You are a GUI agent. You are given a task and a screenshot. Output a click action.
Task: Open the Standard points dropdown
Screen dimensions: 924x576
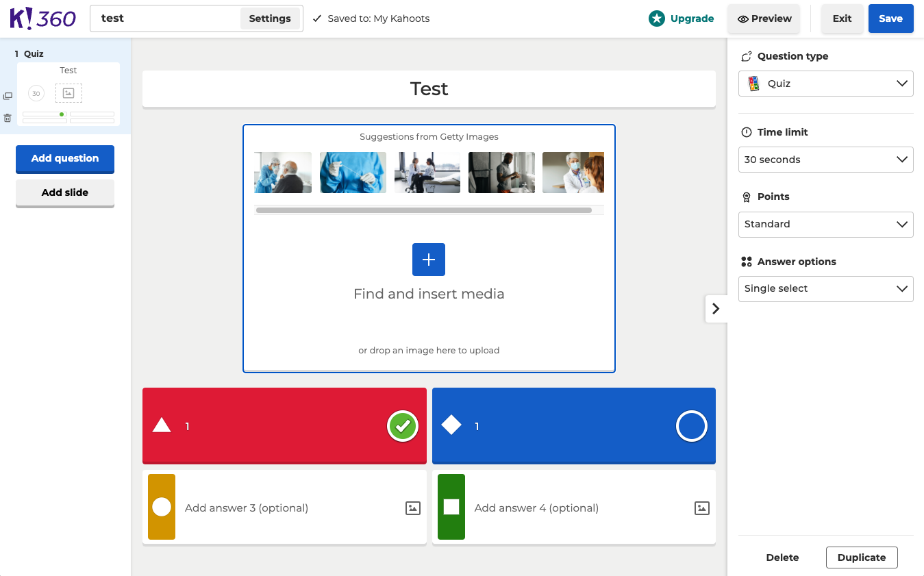pos(826,224)
